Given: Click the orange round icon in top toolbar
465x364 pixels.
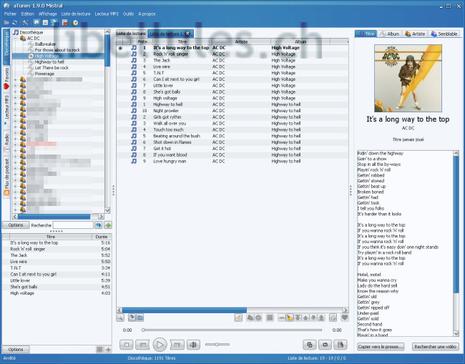Looking at the screenshot, I should click(x=76, y=23).
